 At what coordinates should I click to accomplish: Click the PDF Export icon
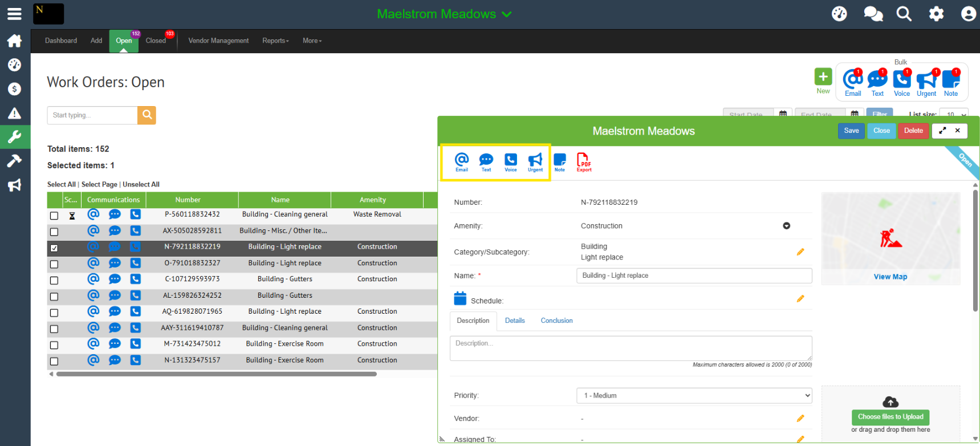(584, 161)
